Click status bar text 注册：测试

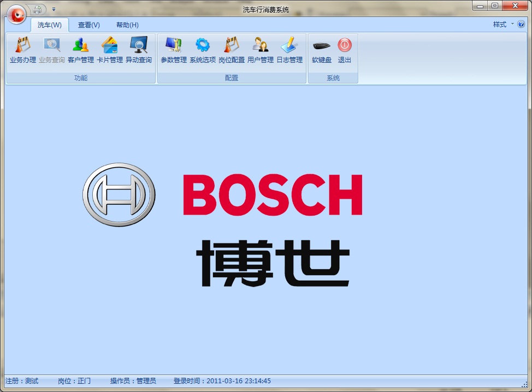pyautogui.click(x=22, y=381)
